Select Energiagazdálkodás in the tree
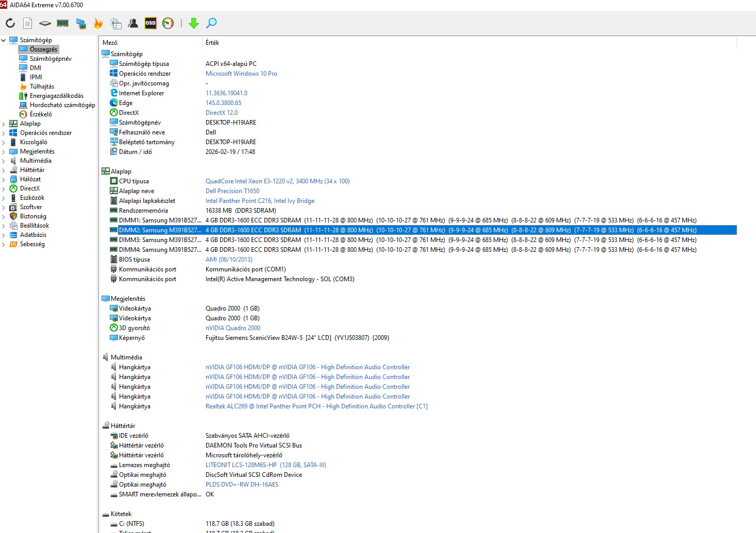 coord(56,96)
